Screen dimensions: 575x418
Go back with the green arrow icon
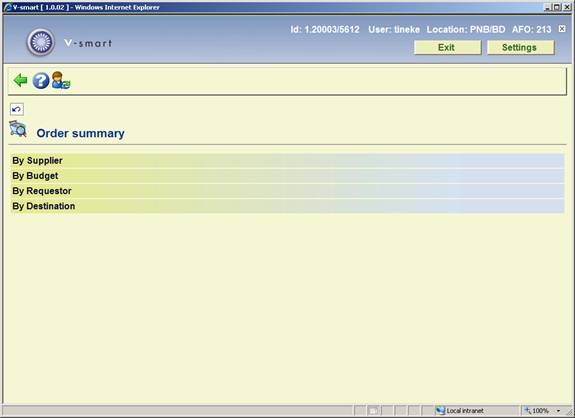click(x=21, y=80)
